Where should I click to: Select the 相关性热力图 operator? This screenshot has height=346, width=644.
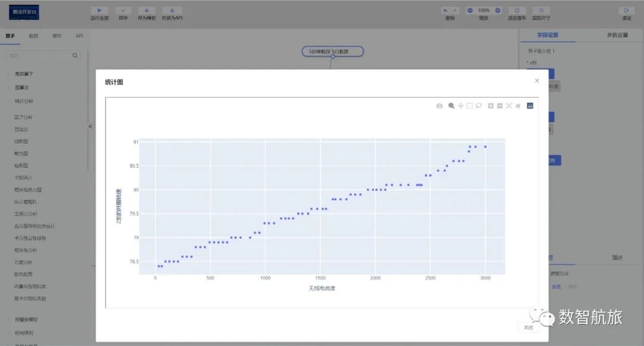[28, 190]
